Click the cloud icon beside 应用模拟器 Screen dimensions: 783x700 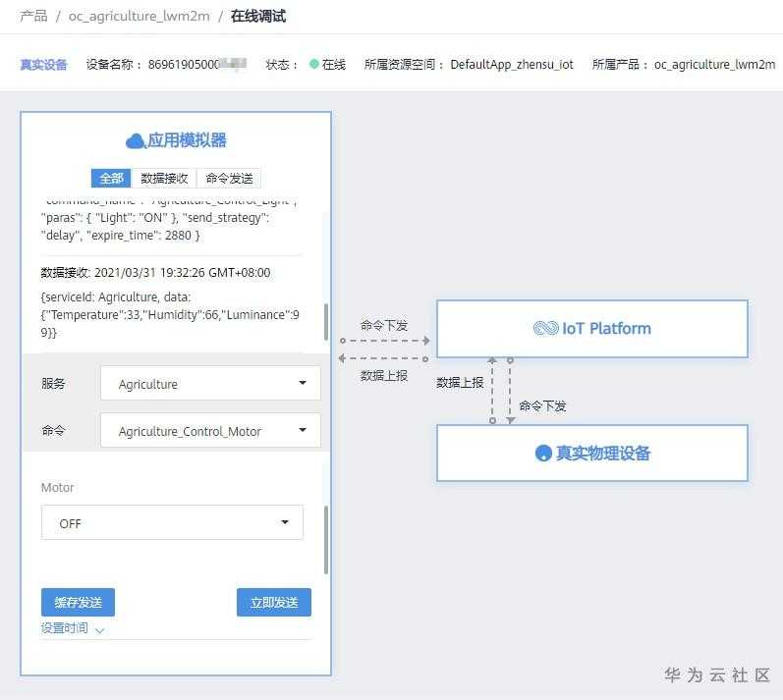(135, 141)
